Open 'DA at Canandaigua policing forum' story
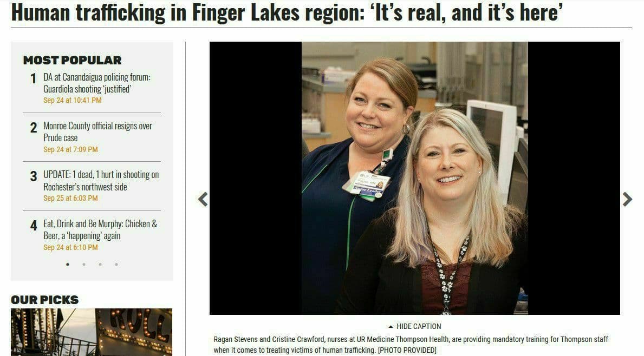The image size is (644, 356). point(97,83)
